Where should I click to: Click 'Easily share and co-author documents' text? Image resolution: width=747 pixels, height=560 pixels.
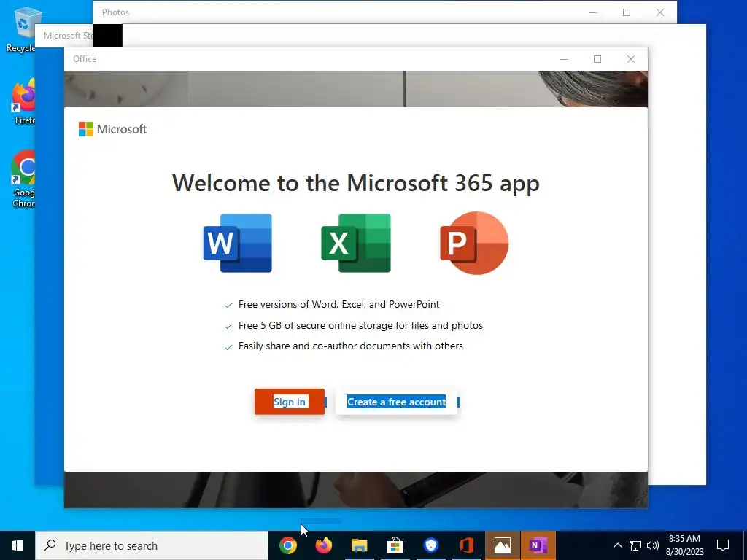pos(351,346)
